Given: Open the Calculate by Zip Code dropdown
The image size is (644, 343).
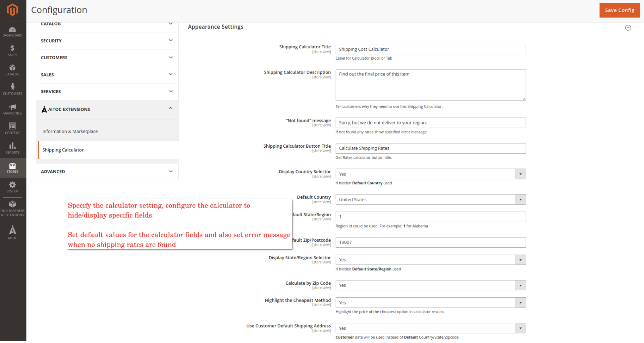Looking at the screenshot, I should pyautogui.click(x=430, y=285).
